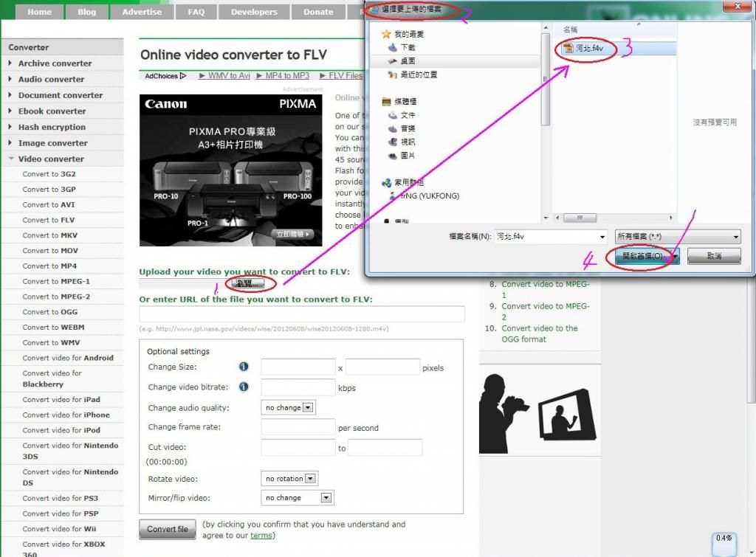This screenshot has width=756, height=557.
Task: Click the Browse (瀏覽) upload button
Action: 247,283
